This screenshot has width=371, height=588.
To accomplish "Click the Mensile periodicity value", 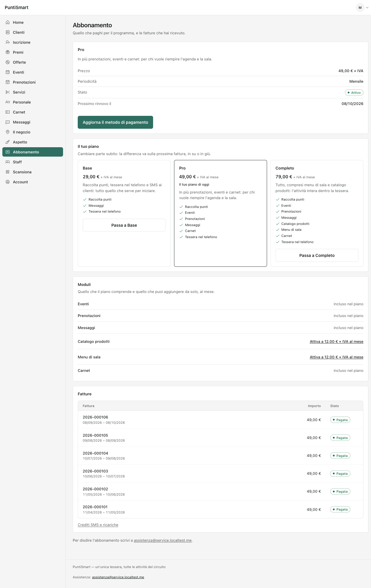I will (356, 82).
